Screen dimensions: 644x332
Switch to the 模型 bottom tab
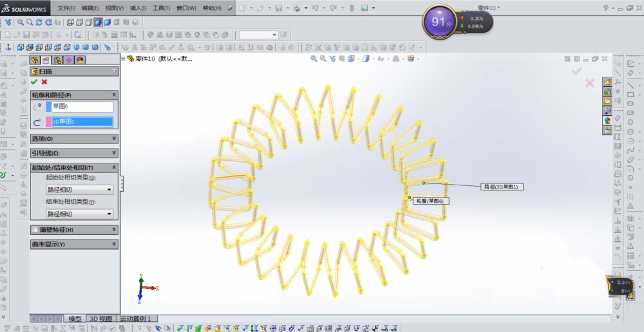point(75,318)
